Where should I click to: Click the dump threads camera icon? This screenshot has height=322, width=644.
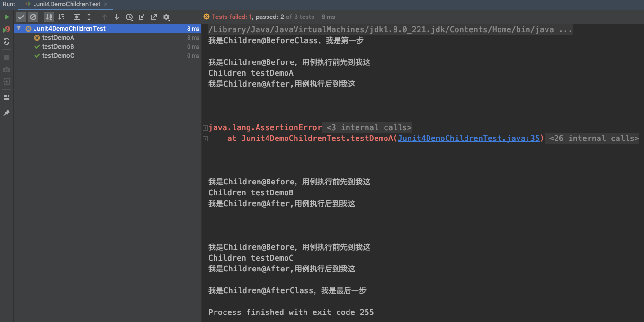[x=7, y=70]
